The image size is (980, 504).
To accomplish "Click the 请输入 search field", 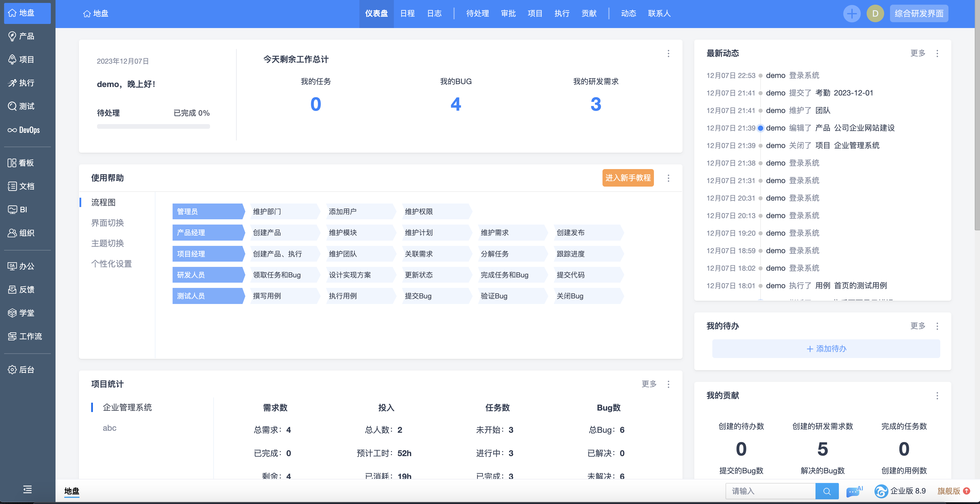I will pos(771,491).
